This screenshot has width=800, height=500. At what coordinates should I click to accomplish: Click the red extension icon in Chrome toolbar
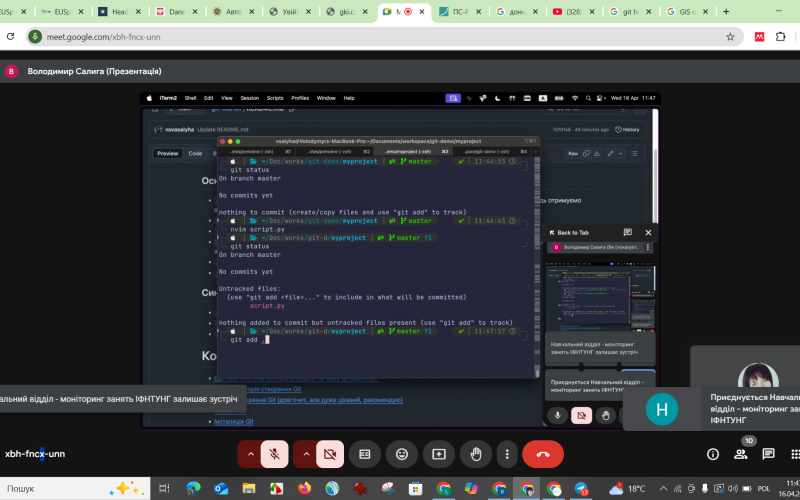759,37
